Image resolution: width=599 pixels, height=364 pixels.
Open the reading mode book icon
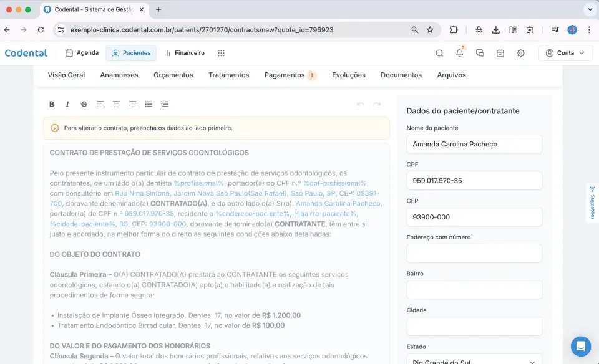coord(513,30)
